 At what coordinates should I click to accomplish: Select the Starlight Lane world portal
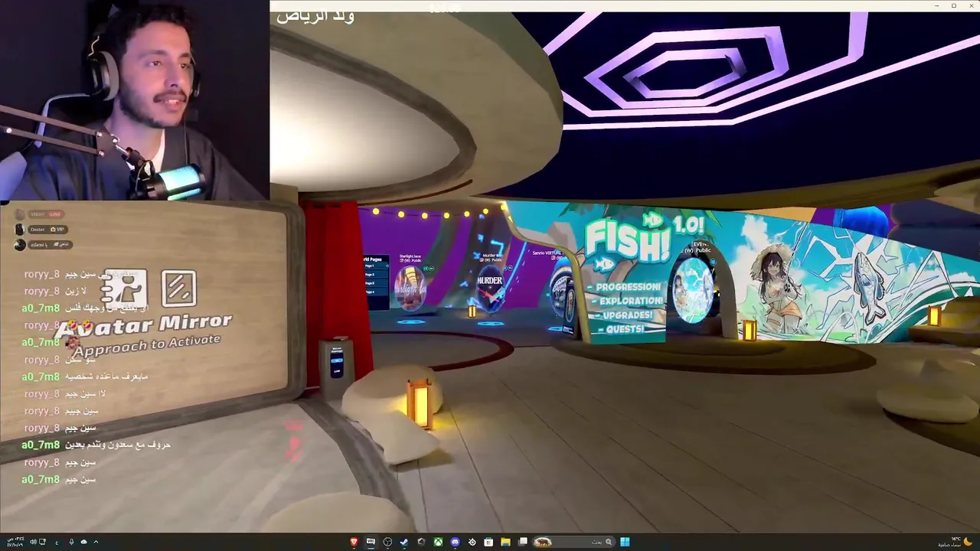click(x=410, y=288)
